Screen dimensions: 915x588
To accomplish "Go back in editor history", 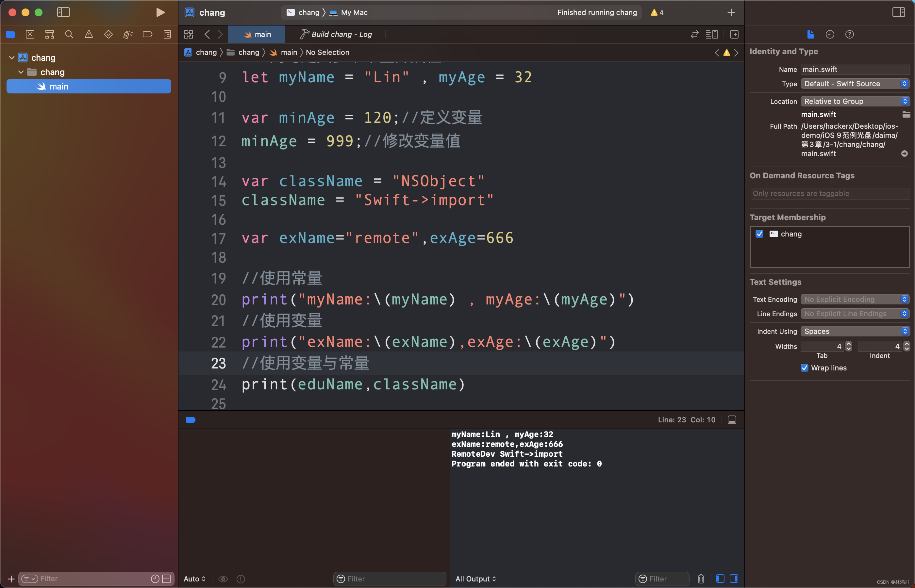I will click(208, 34).
